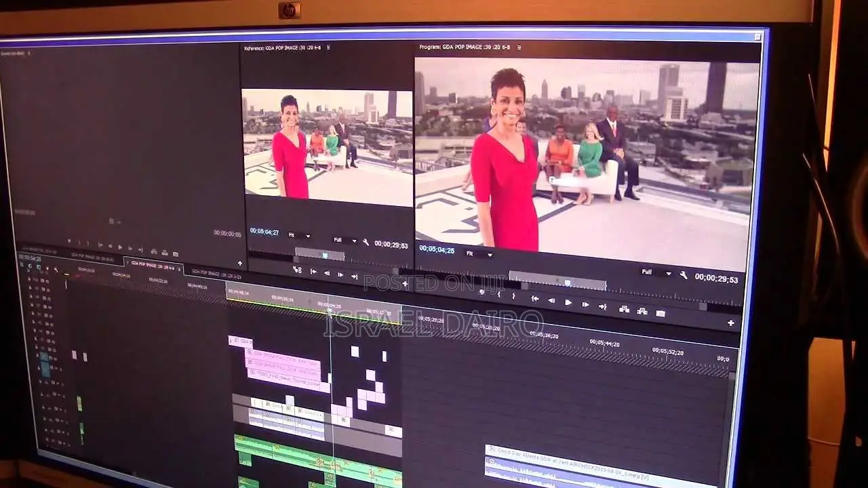Open the Reference panel menu beside its title

click(328, 47)
